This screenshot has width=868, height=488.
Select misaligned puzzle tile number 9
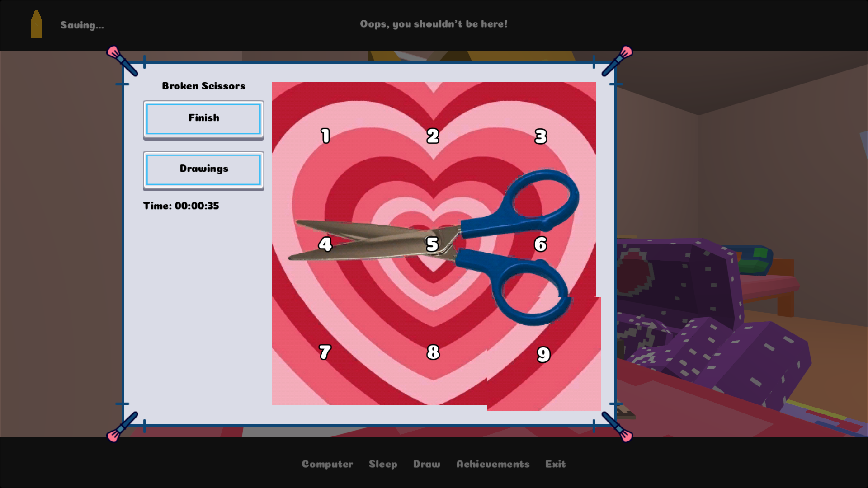point(544,354)
